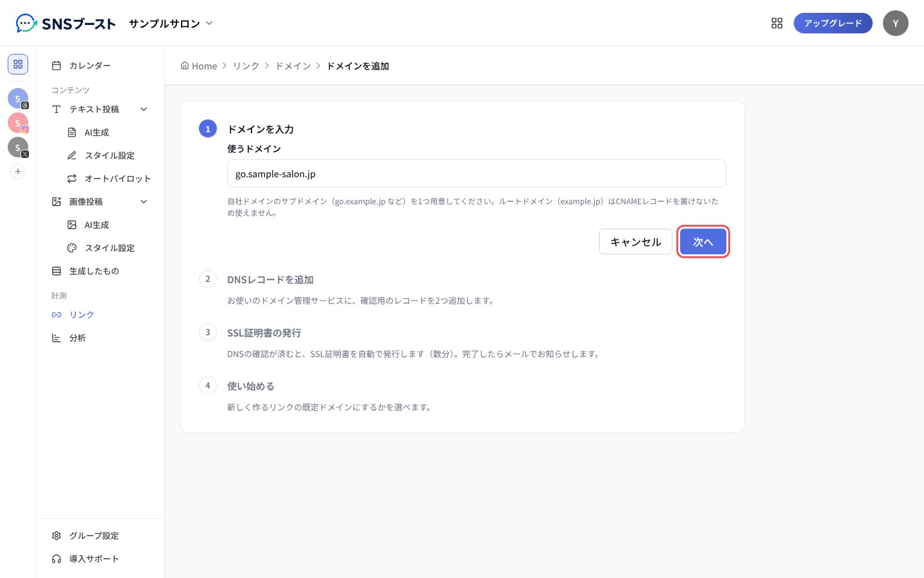This screenshot has height=578, width=924.
Task: Switch to the Threads account avatar
Action: click(18, 98)
